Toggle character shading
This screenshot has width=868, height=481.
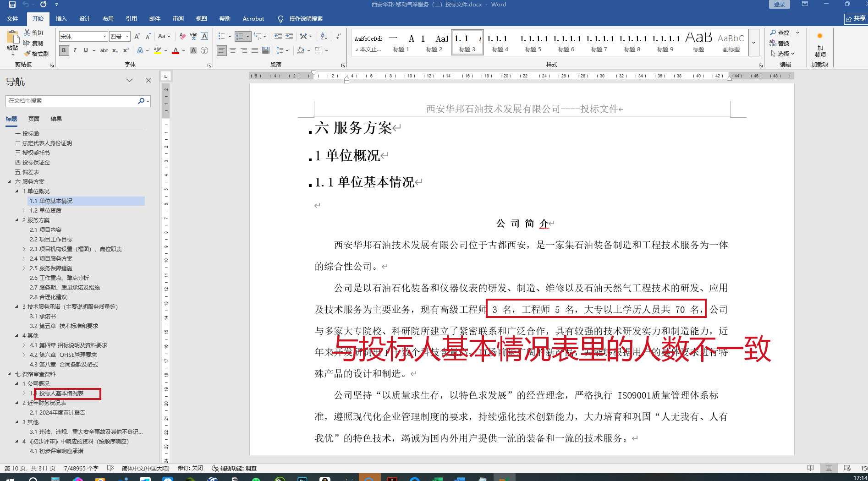193,50
